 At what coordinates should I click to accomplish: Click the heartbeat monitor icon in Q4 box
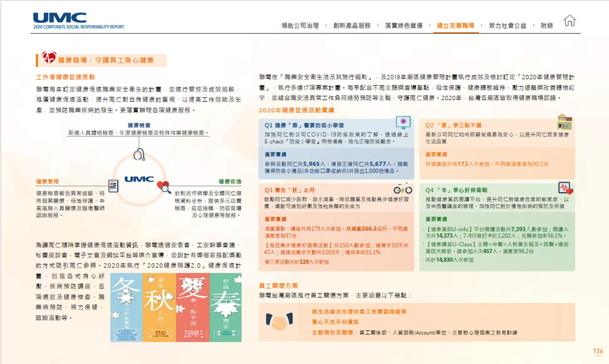click(565, 188)
